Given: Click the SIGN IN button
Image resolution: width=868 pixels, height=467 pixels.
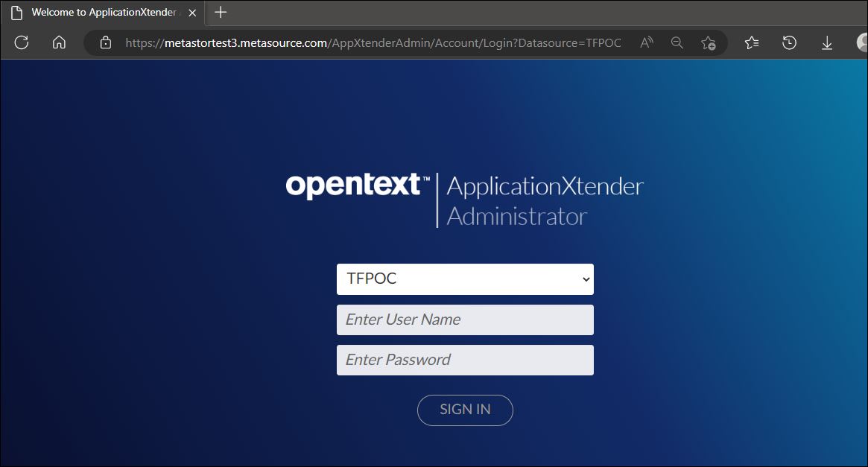Looking at the screenshot, I should click(x=465, y=410).
